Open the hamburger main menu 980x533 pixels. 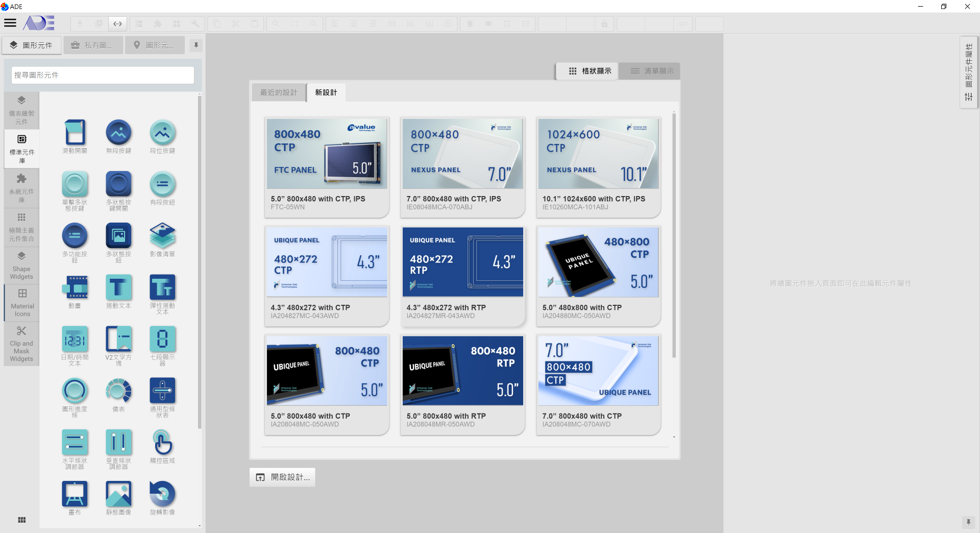[x=10, y=23]
